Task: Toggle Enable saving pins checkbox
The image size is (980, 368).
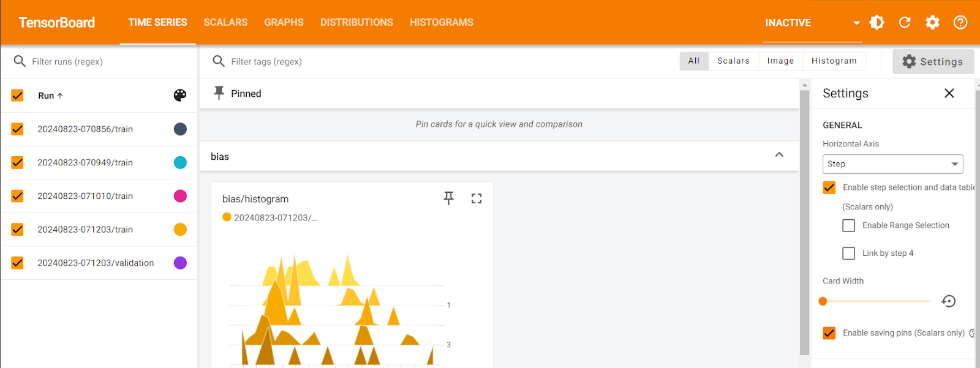Action: [829, 333]
